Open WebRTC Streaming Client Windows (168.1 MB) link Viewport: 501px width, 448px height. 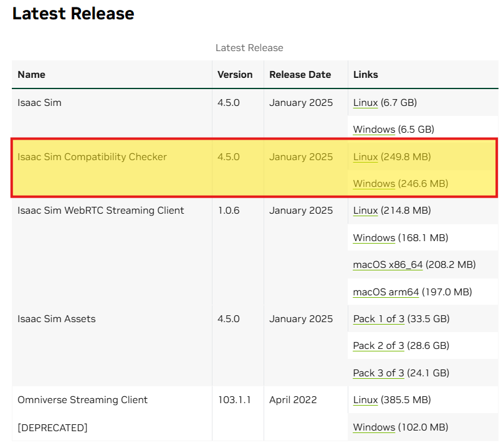374,238
